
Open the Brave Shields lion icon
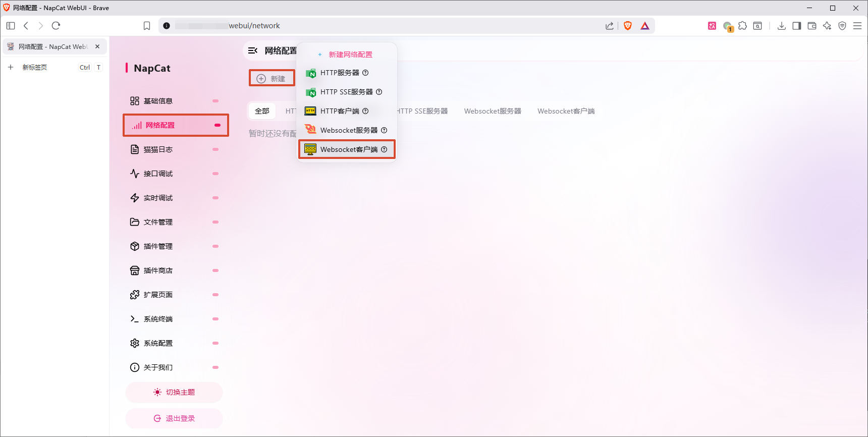628,26
